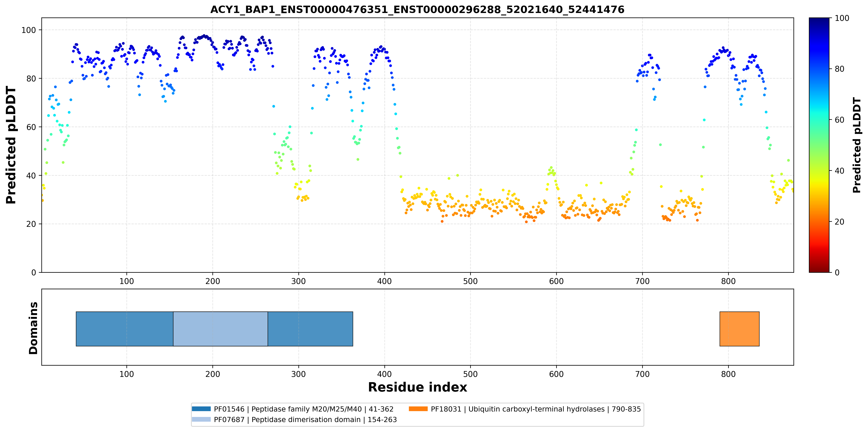868x432 pixels.
Task: Click the 500 tick below scatter plot
Action: (x=470, y=281)
